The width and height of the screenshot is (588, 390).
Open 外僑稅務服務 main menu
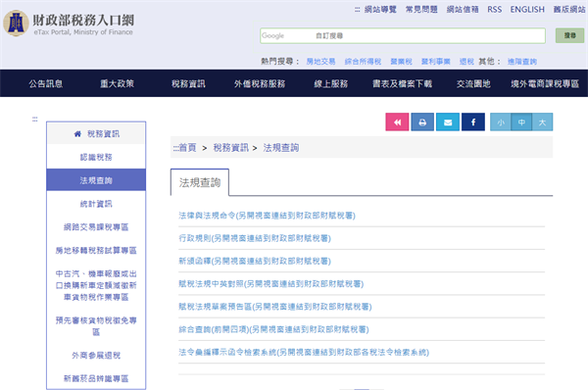coord(260,83)
